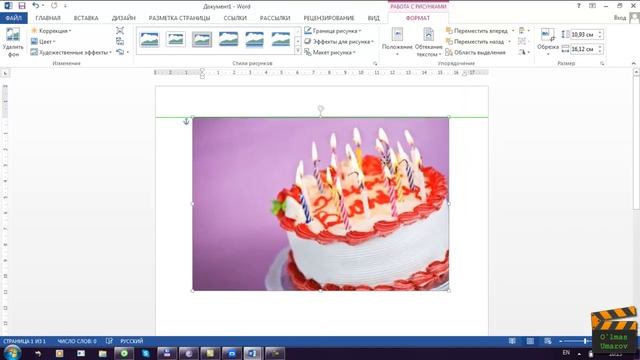Click the picture height field 10,93 см
Screen dimensions: 640x360
583,35
